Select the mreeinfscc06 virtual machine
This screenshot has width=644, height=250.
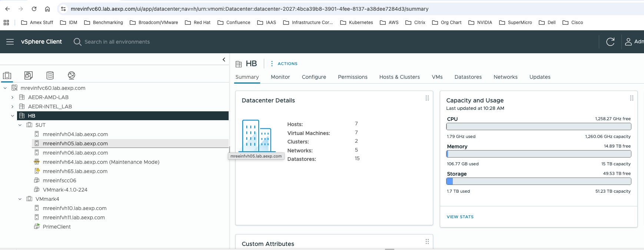coord(59,180)
